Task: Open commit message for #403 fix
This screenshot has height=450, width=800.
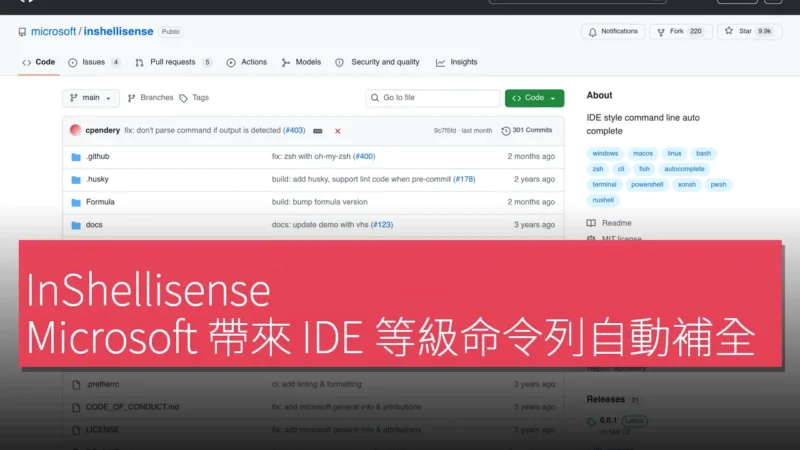Action: tap(203, 131)
